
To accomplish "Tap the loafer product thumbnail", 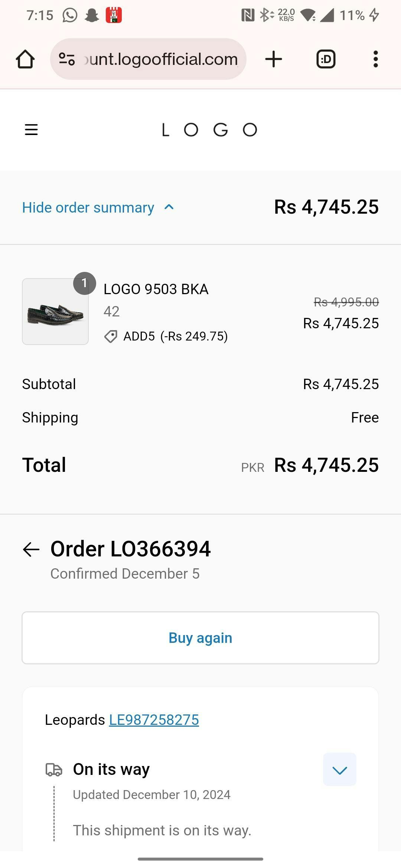I will click(55, 312).
